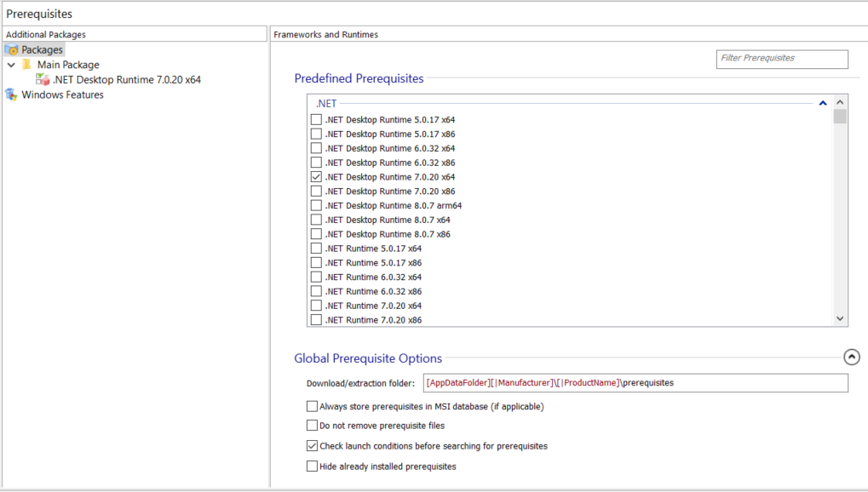
Task: Enable .NET Desktop Runtime 5.0.17 x64
Action: [x=317, y=120]
